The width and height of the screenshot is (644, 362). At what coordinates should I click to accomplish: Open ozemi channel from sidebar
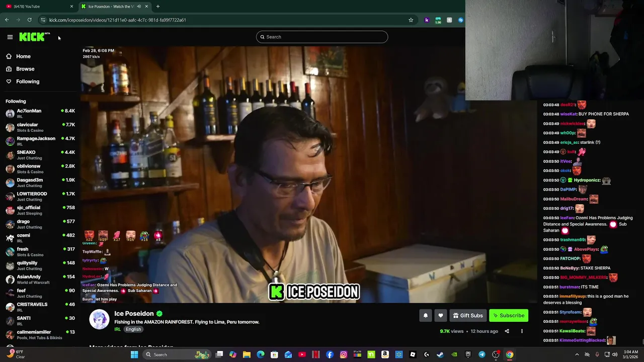(40, 238)
